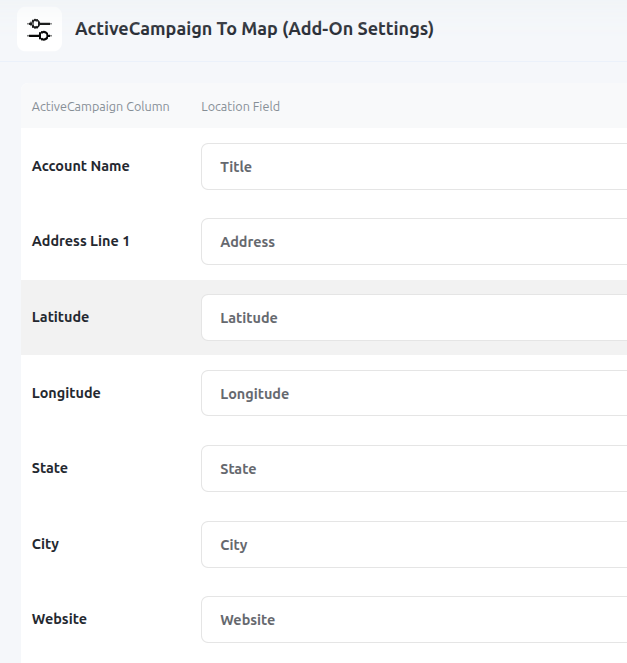The height and width of the screenshot is (663, 627).
Task: Click the 'Account Name' column label
Action: coord(81,166)
